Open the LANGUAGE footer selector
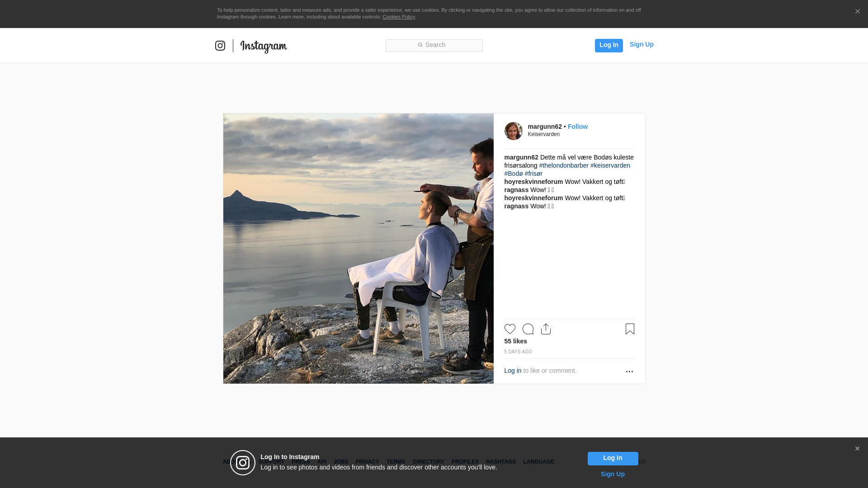 538,462
